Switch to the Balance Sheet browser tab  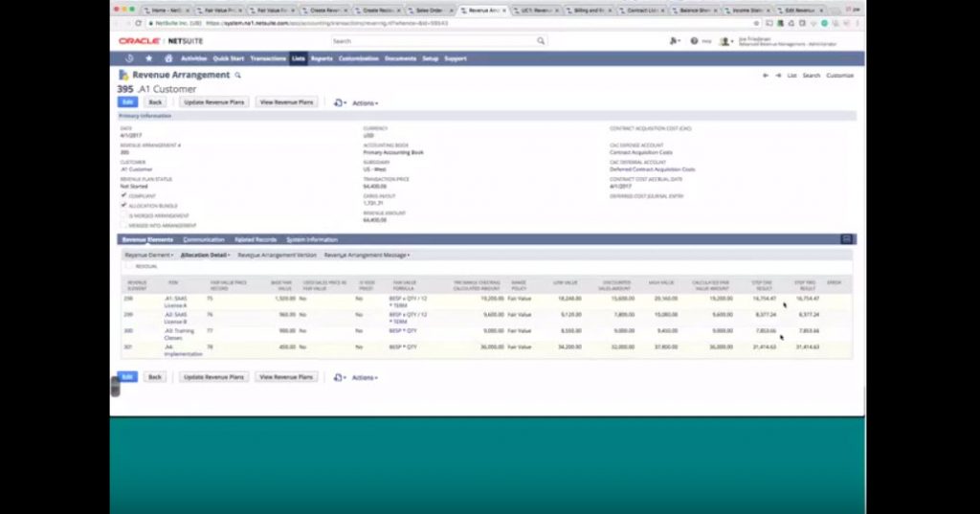point(695,10)
